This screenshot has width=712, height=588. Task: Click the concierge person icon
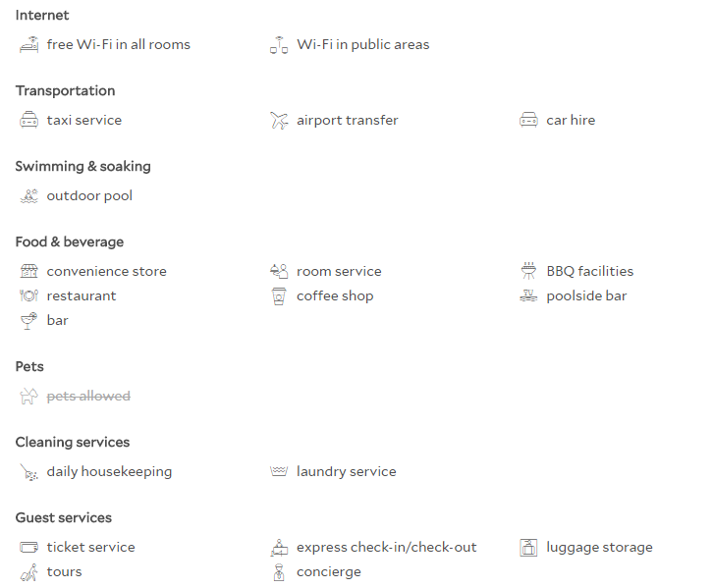click(279, 572)
